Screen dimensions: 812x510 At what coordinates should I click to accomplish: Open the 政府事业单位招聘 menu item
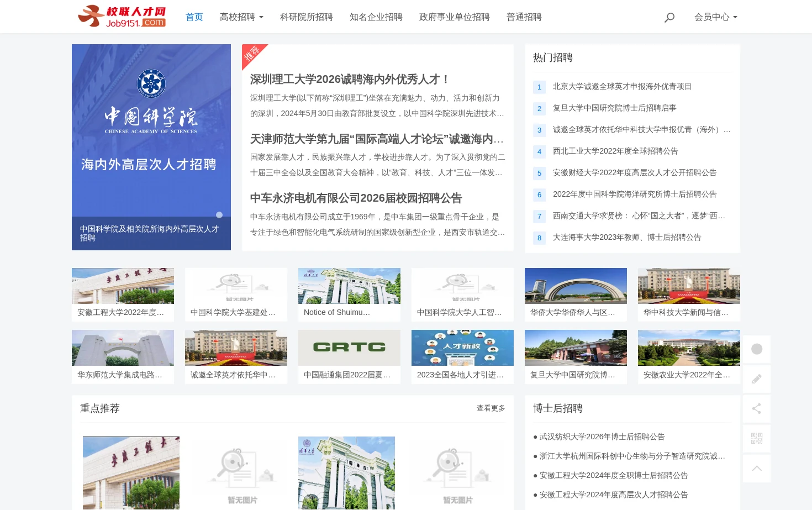(x=455, y=17)
